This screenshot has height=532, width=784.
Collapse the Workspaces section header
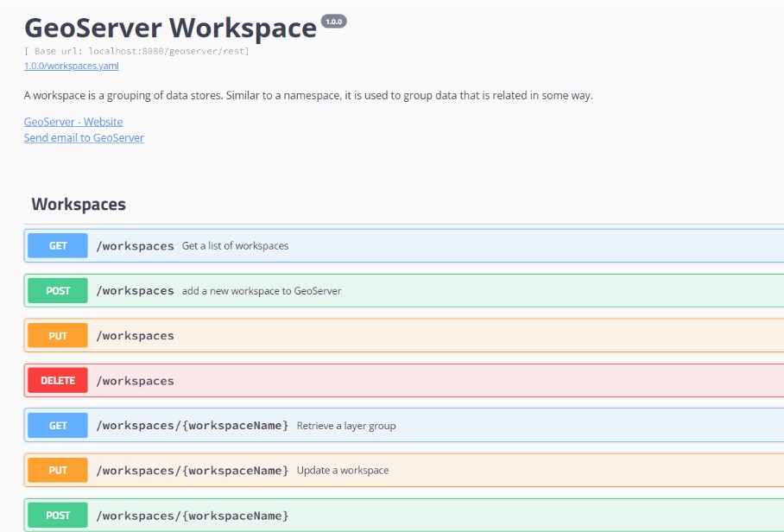(x=79, y=205)
